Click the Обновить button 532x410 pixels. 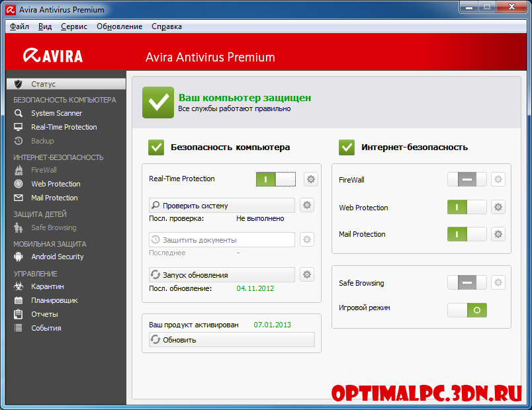tap(232, 339)
